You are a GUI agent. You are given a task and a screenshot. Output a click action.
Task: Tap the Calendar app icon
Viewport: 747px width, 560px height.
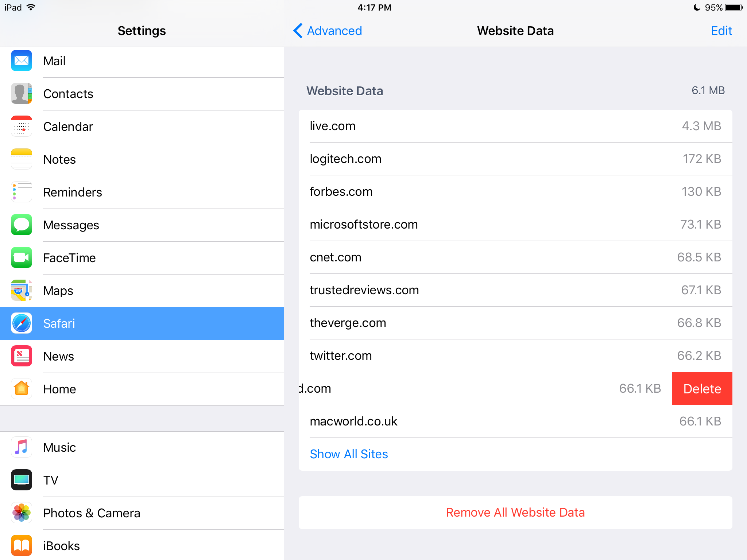click(x=22, y=126)
